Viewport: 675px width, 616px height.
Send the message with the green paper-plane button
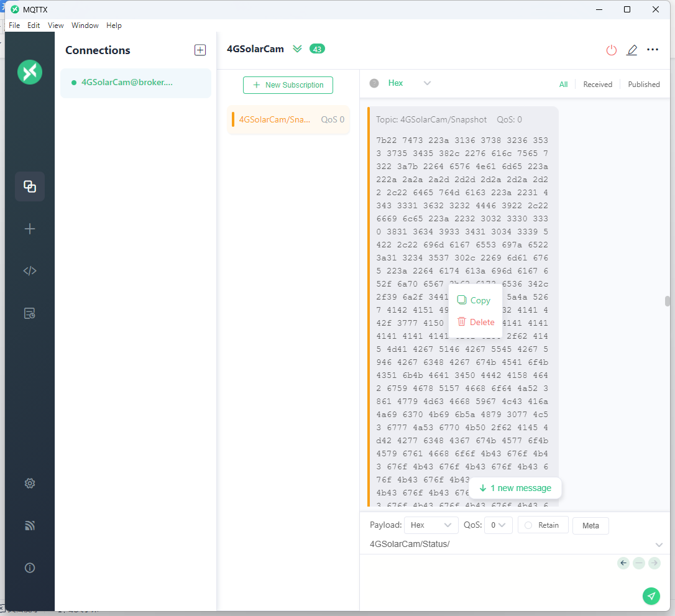click(651, 596)
